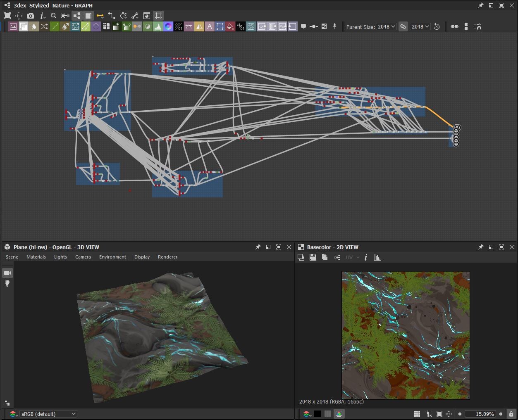The height and width of the screenshot is (420, 518).
Task: Select the Text node icon
Action: pos(210,27)
